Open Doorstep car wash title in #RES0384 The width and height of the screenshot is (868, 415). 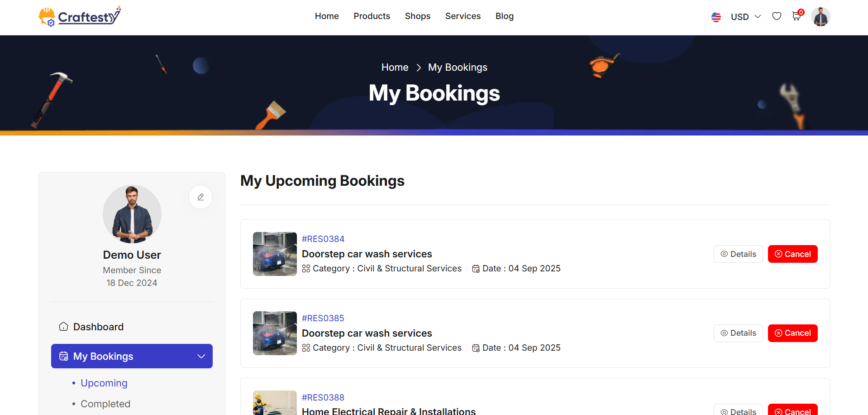pyautogui.click(x=367, y=254)
